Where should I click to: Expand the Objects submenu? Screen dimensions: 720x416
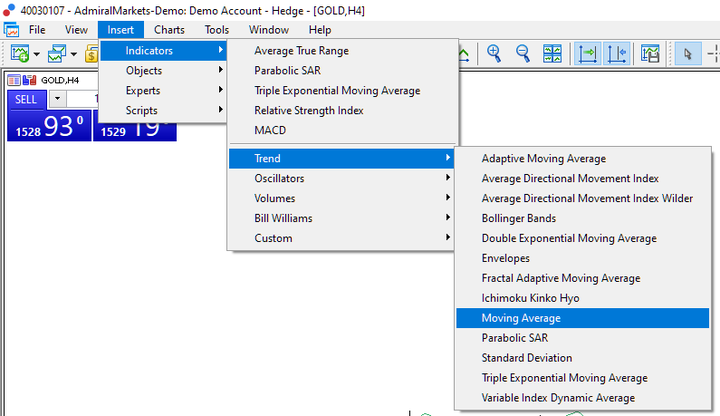pos(163,70)
